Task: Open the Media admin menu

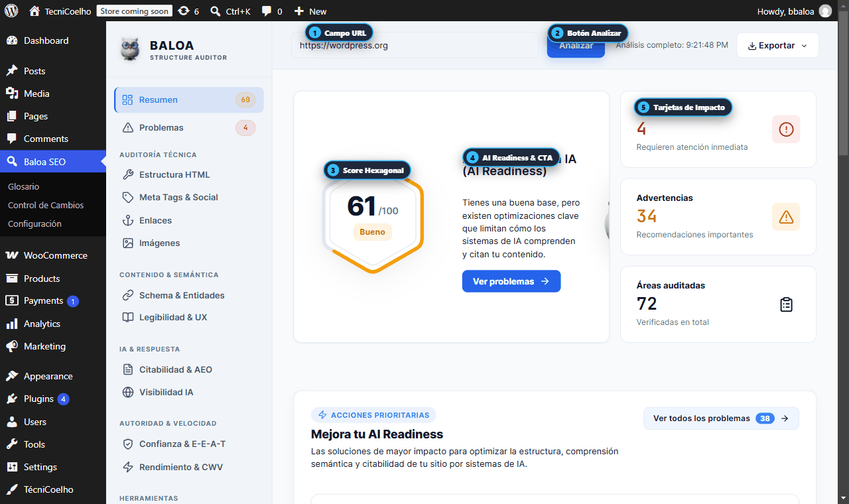Action: (x=53, y=94)
